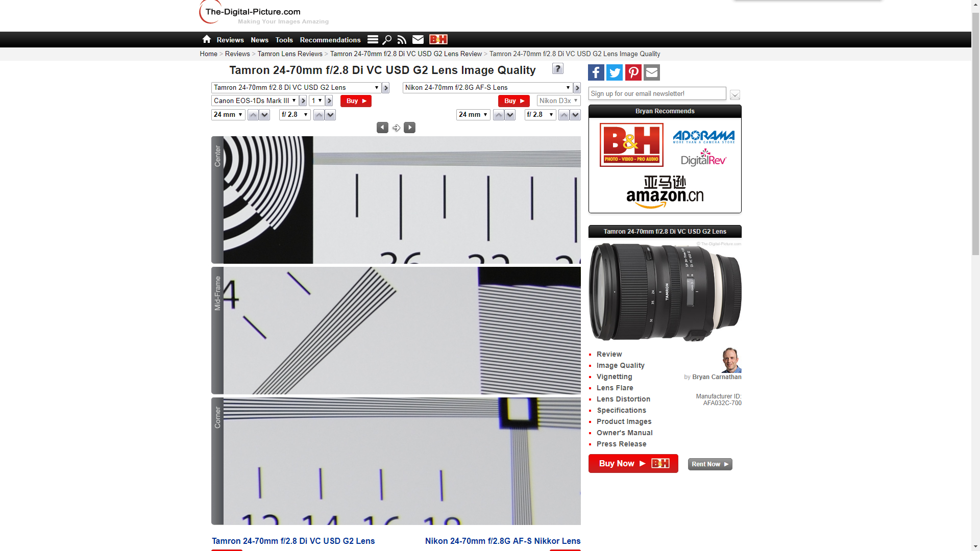Open right lens 24 mm focal length dropdown
Viewport: 980px width, 551px height.
coord(473,115)
